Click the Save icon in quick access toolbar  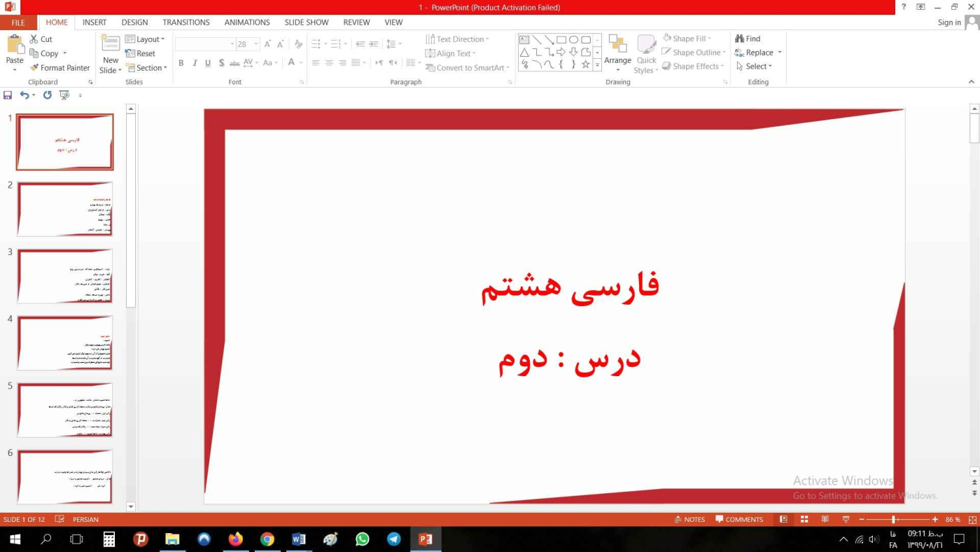pyautogui.click(x=8, y=95)
